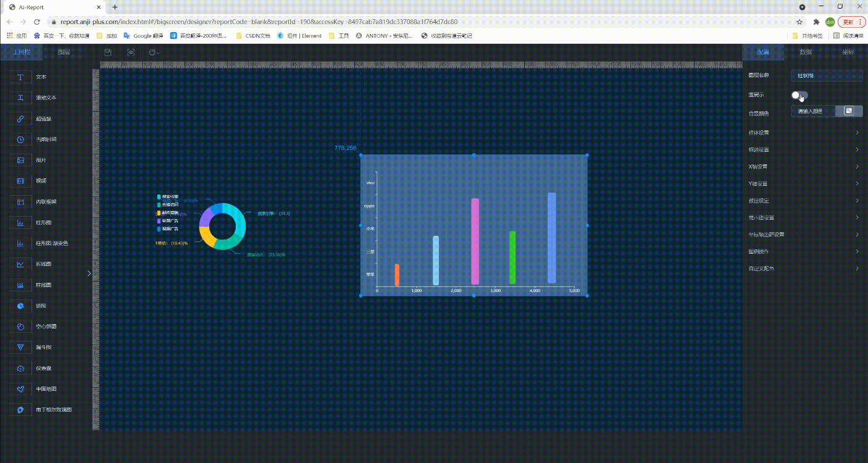Select the 仪表盘 gauge dashboard icon
The image size is (868, 463).
(20, 369)
